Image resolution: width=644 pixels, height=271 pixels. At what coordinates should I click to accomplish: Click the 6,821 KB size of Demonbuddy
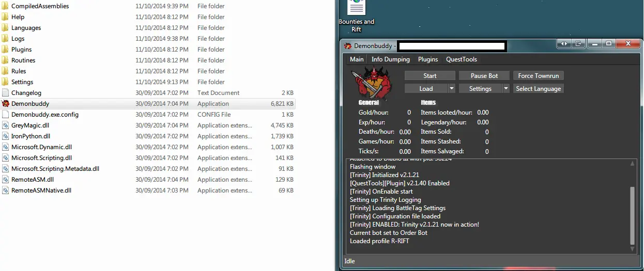[282, 104]
